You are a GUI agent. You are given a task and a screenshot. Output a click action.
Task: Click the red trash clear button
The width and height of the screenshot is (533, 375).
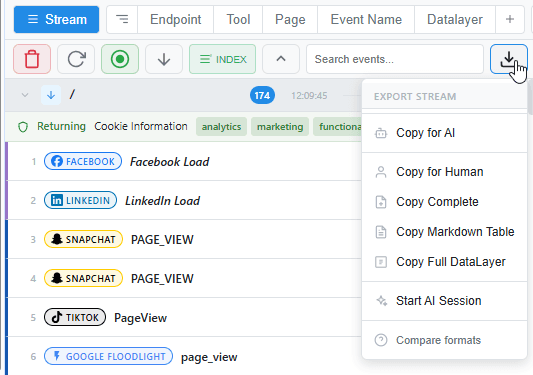pyautogui.click(x=32, y=59)
